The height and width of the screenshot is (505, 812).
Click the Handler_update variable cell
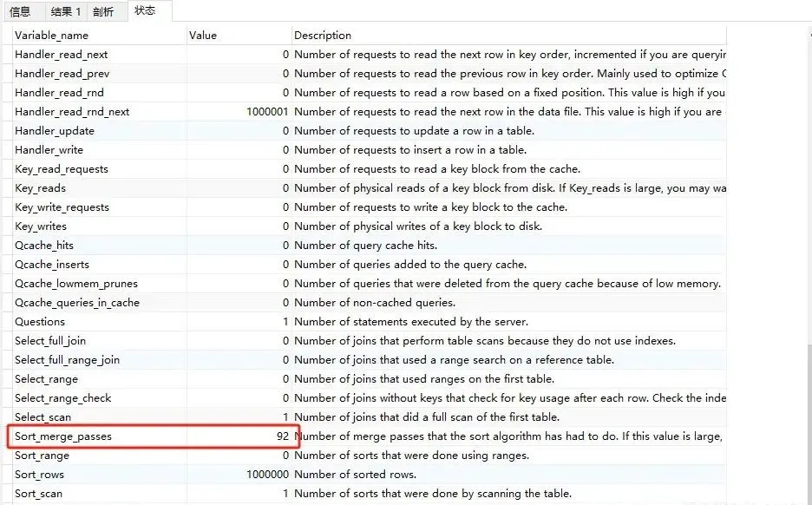click(x=55, y=131)
